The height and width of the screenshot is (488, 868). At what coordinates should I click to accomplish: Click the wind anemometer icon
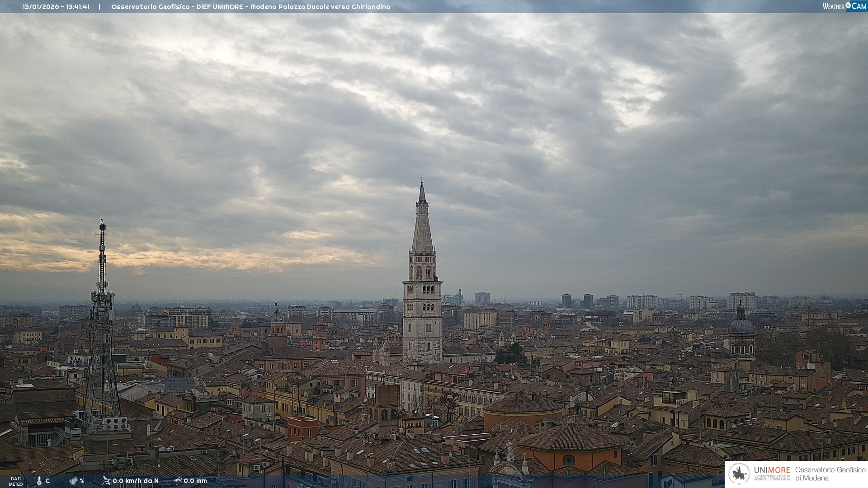pos(106,481)
